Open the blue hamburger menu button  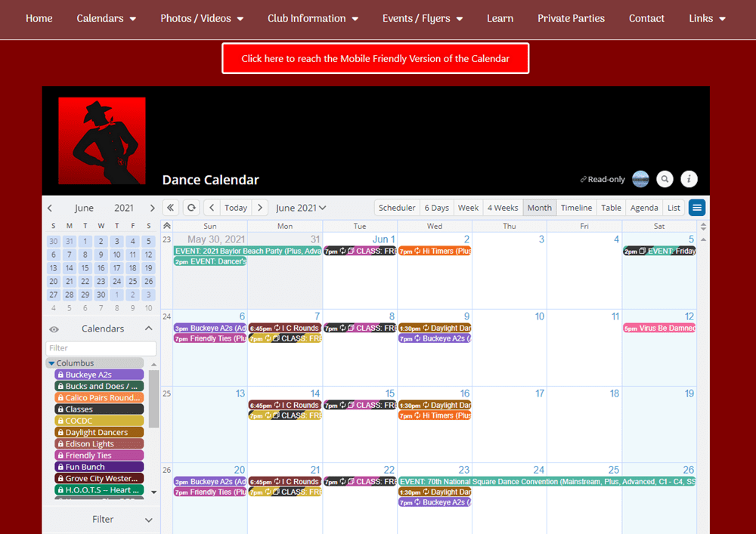pos(696,208)
